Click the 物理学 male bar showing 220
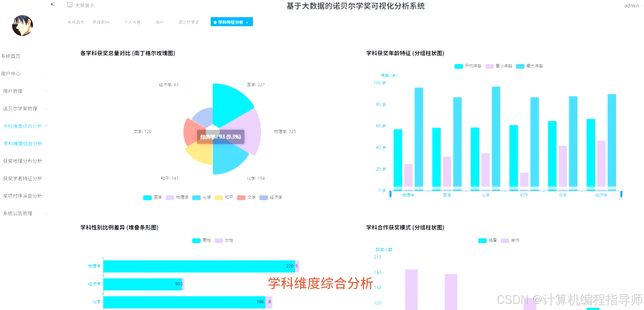The width and height of the screenshot is (644, 310). (199, 266)
